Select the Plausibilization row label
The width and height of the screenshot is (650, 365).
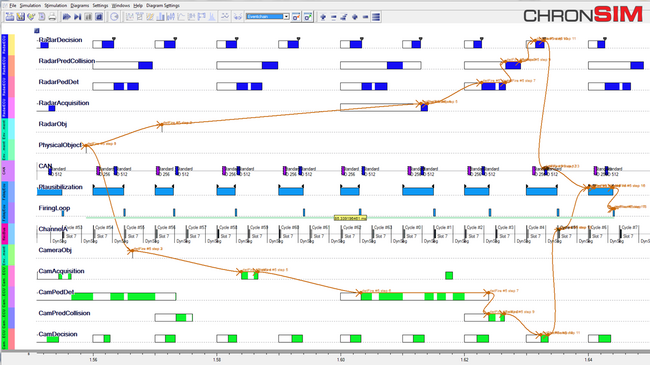[61, 187]
